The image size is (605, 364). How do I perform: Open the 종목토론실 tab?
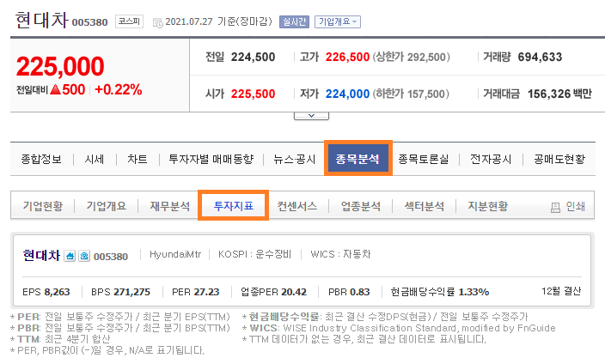click(424, 159)
